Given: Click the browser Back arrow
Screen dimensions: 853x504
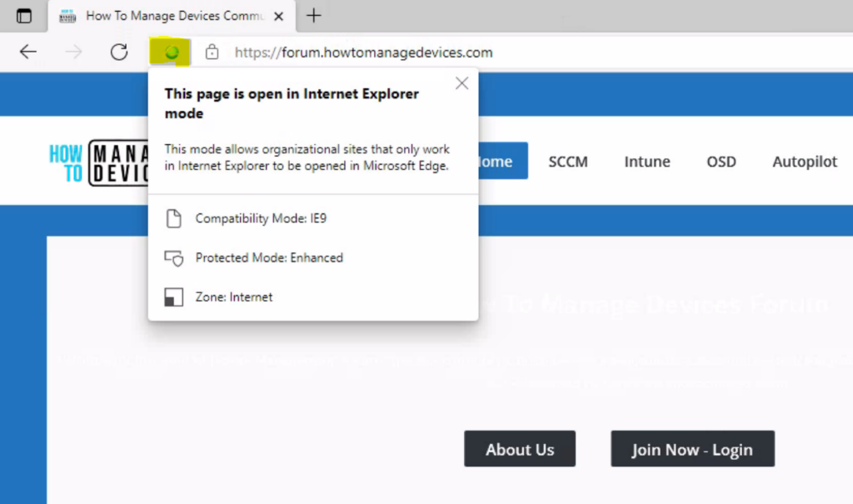Looking at the screenshot, I should 27,52.
